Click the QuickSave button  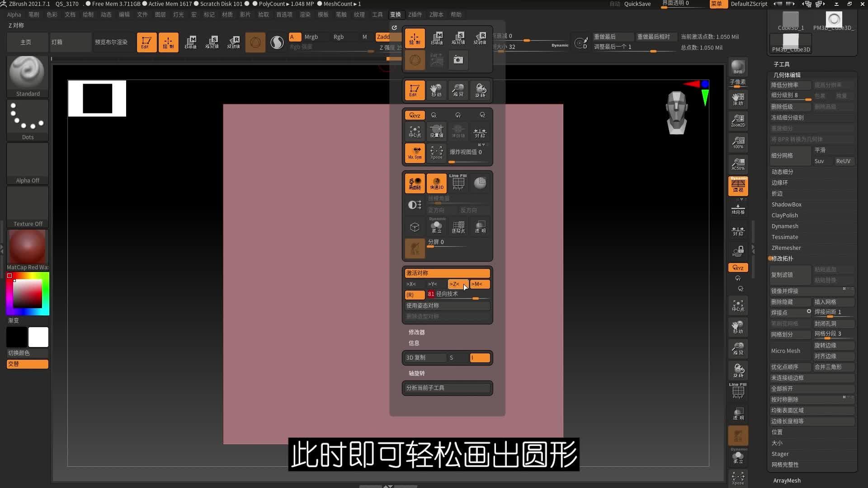point(637,4)
